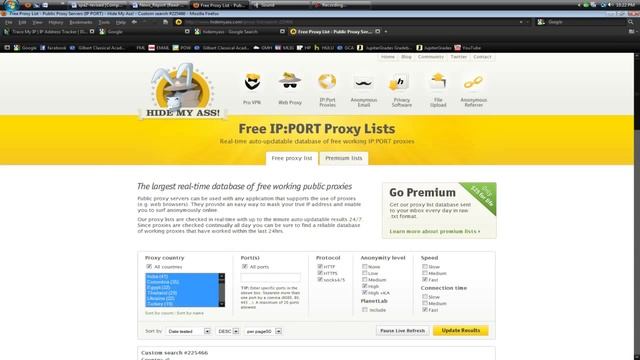Click the Pause Live Refresh button

click(402, 331)
